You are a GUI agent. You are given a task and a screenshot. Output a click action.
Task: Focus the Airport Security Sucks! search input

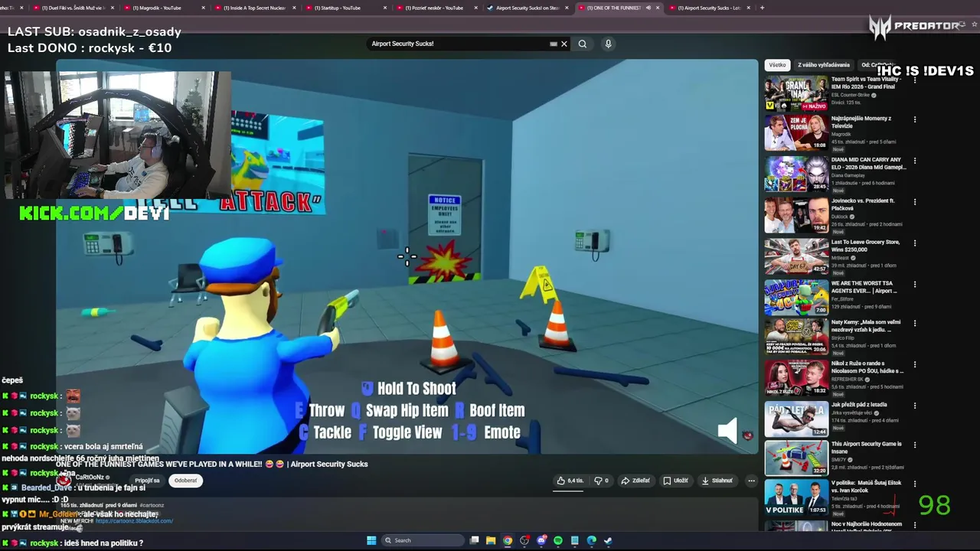pos(459,44)
